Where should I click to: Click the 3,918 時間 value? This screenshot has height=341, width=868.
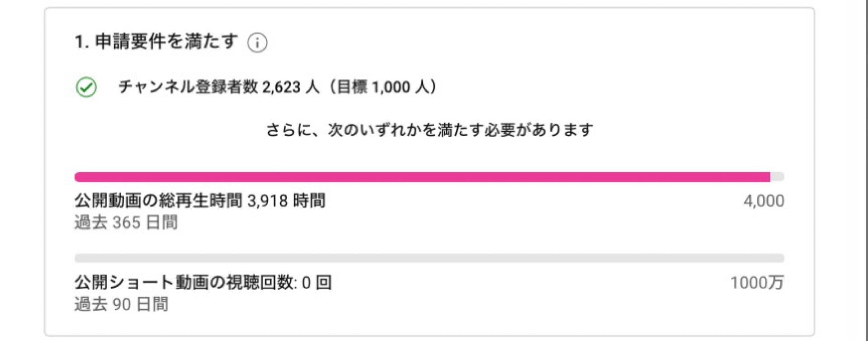(286, 201)
